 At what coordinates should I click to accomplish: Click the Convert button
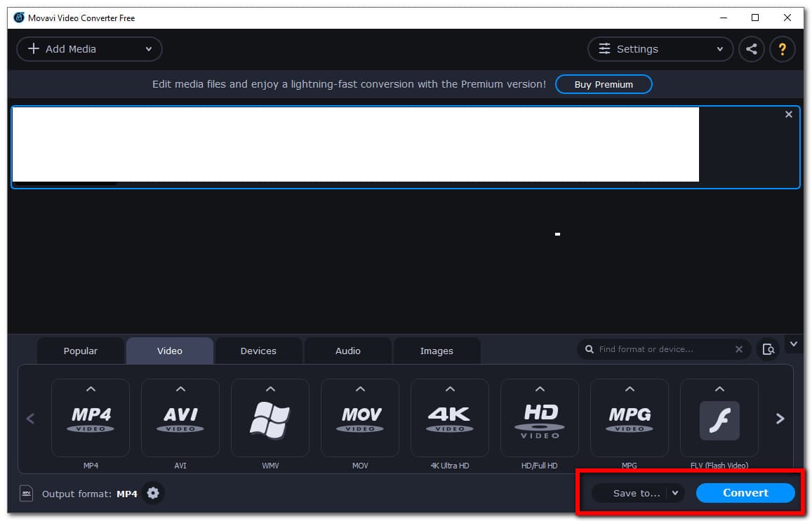click(745, 493)
